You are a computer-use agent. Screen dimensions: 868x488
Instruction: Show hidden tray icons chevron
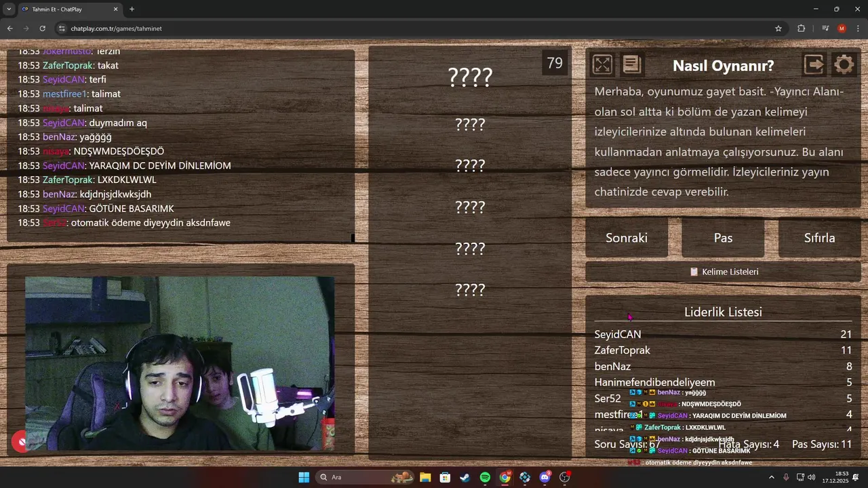[771, 477]
